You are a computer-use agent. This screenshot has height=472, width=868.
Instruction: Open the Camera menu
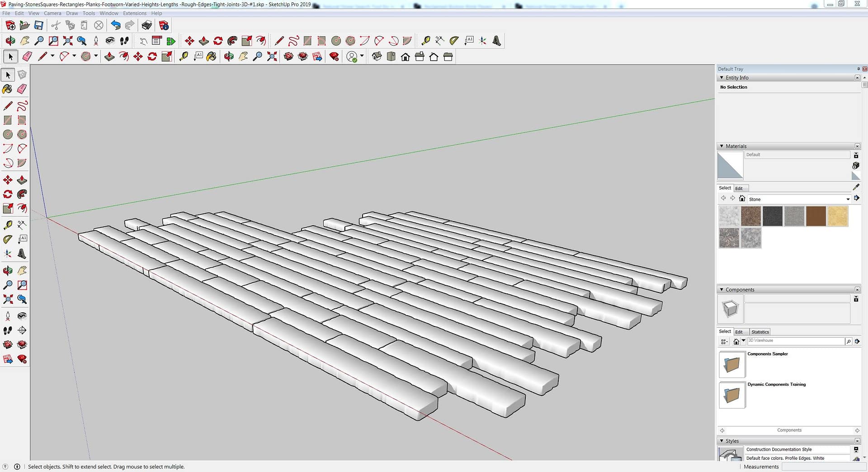[x=52, y=13]
